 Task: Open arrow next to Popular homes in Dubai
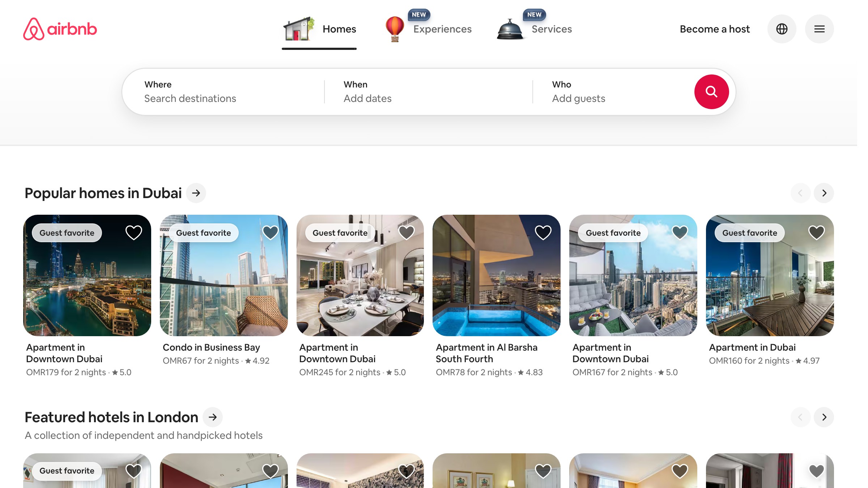coord(196,193)
